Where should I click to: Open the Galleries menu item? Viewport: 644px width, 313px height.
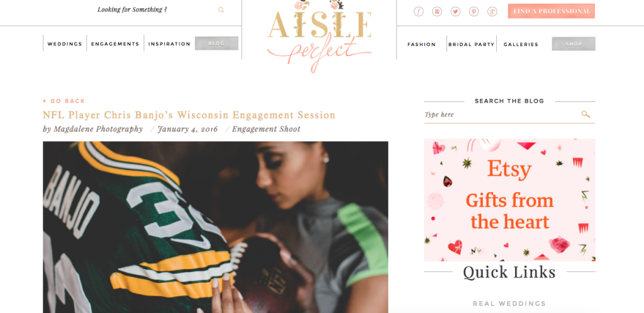tap(521, 45)
